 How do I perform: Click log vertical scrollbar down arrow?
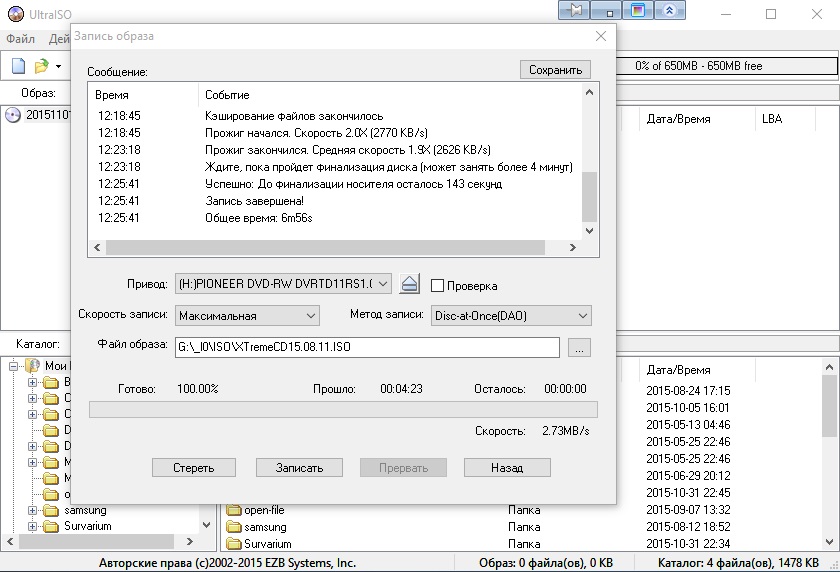[x=589, y=231]
